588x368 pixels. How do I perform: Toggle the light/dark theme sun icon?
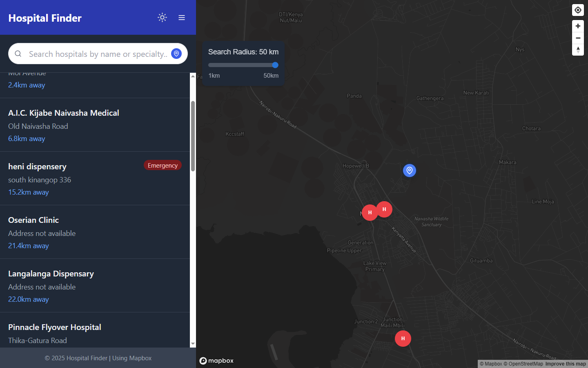[x=162, y=18]
